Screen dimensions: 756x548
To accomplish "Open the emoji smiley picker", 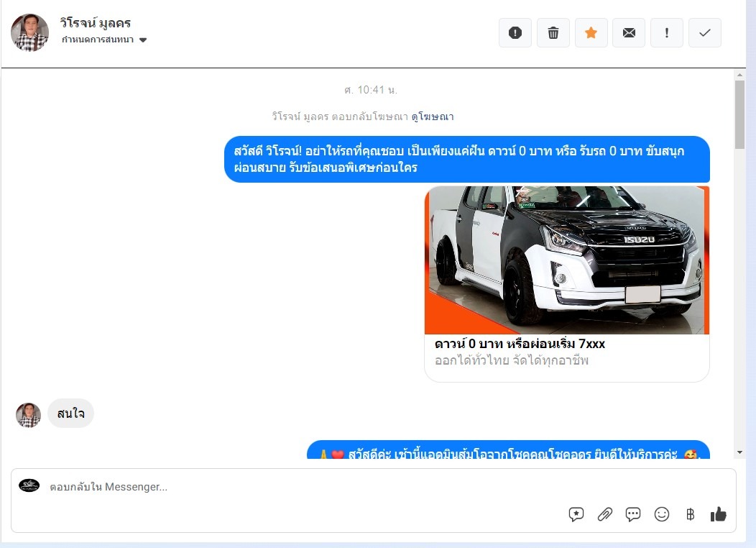I will point(661,515).
